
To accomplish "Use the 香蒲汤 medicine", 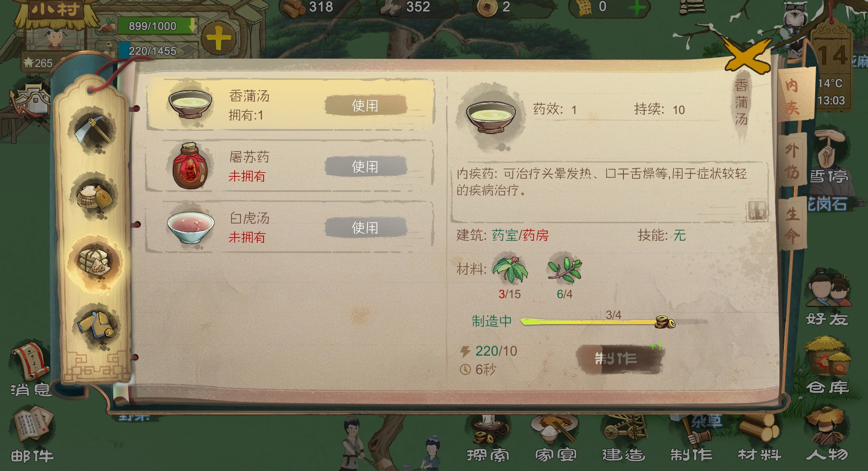I will 365,105.
